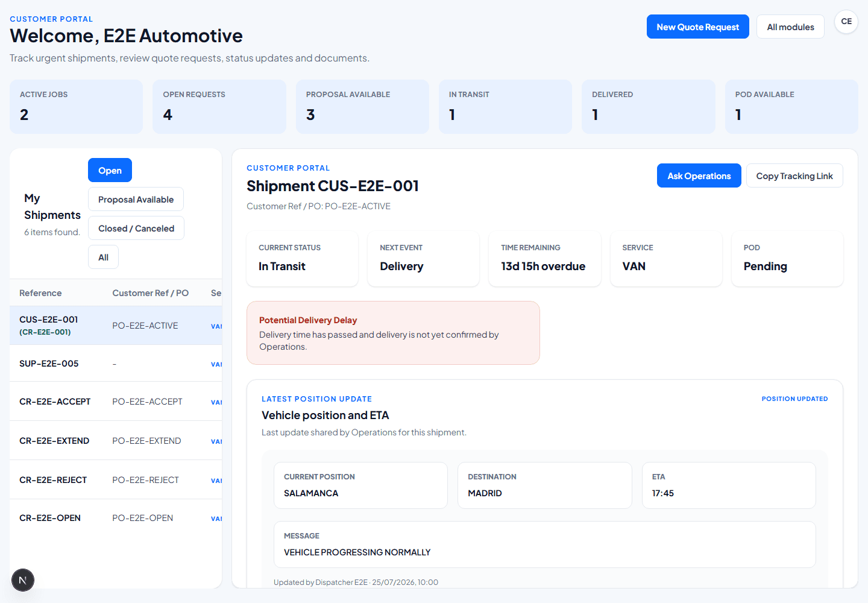The height and width of the screenshot is (603, 868).
Task: Click the Time Remaining 13d 15h overdue card
Action: click(545, 259)
